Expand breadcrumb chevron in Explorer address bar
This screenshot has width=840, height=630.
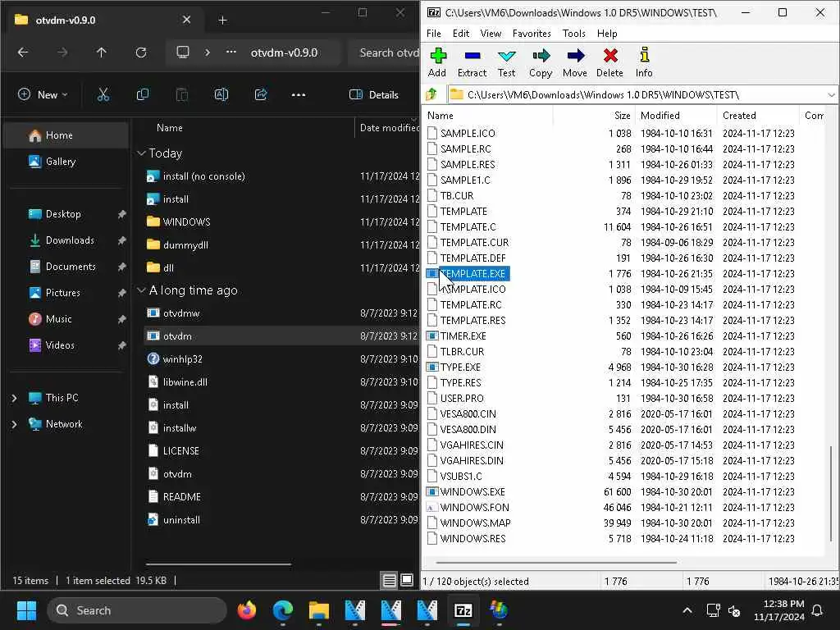[x=208, y=52]
